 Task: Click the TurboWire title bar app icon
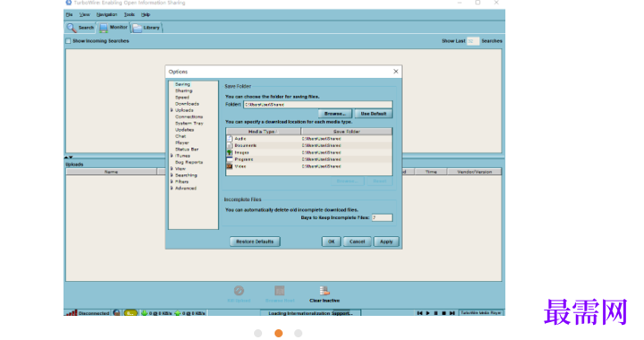coord(69,3)
